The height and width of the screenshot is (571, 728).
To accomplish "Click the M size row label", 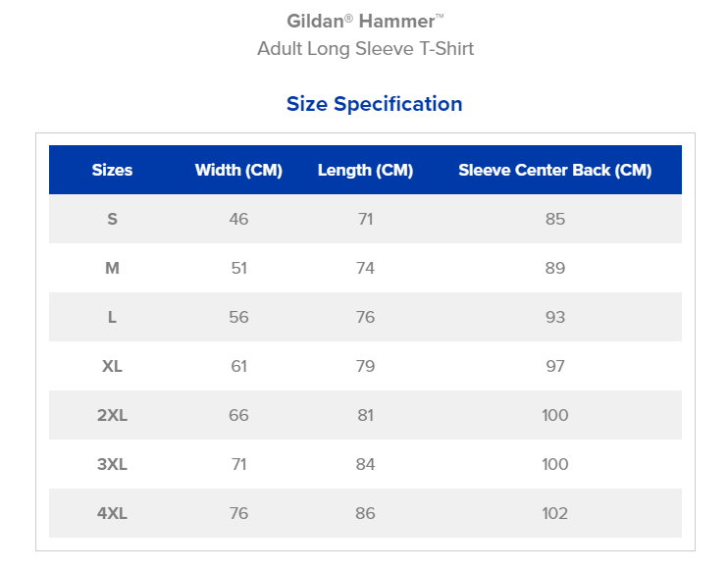I will [x=113, y=268].
